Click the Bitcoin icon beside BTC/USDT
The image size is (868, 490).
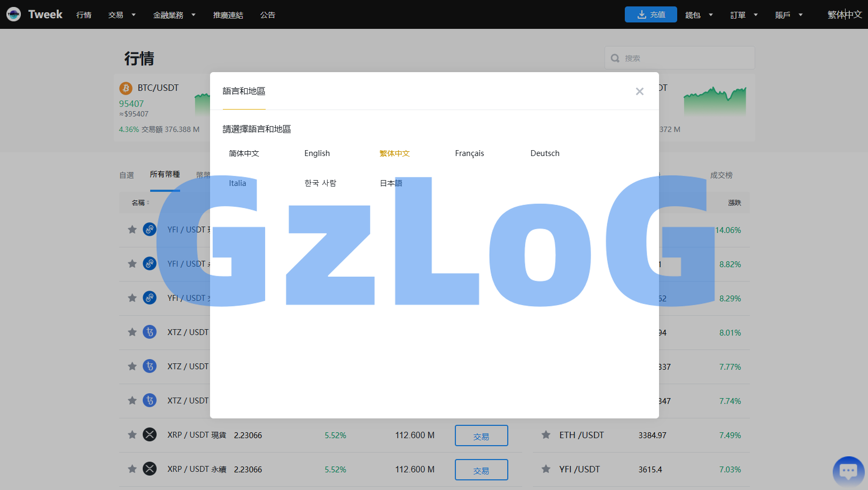pos(126,88)
